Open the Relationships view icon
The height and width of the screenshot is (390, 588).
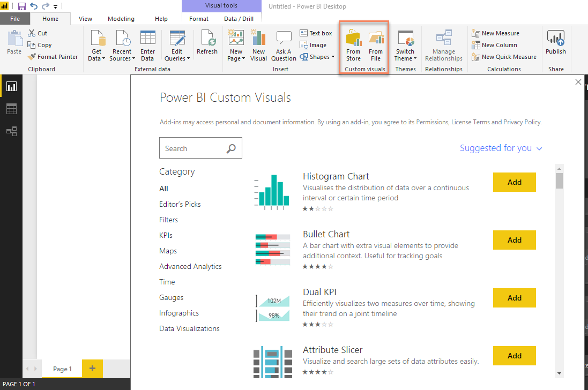[11, 130]
